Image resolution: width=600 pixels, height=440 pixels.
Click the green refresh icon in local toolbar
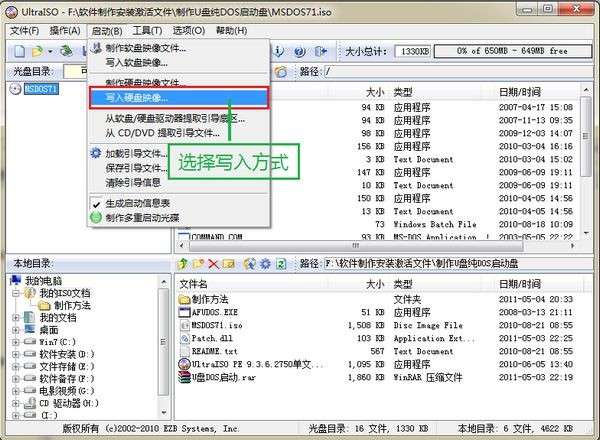tap(281, 264)
